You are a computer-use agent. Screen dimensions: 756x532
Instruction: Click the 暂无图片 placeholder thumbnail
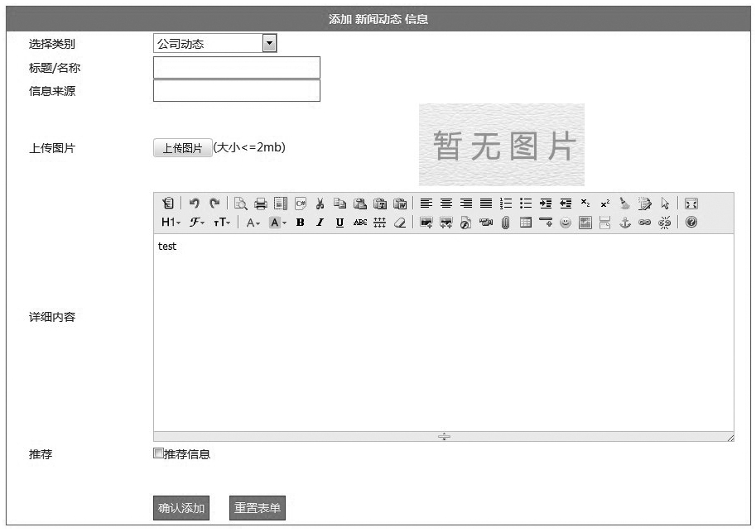point(502,145)
